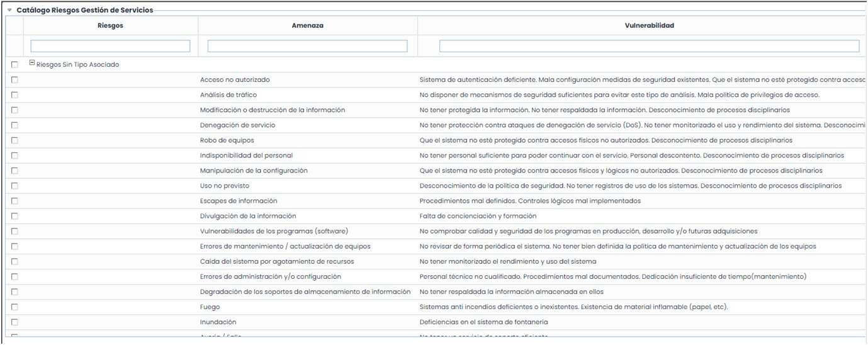Tick the Riesgos Sin Tipo Asociado group checkbox
868x345 pixels.
[x=14, y=65]
